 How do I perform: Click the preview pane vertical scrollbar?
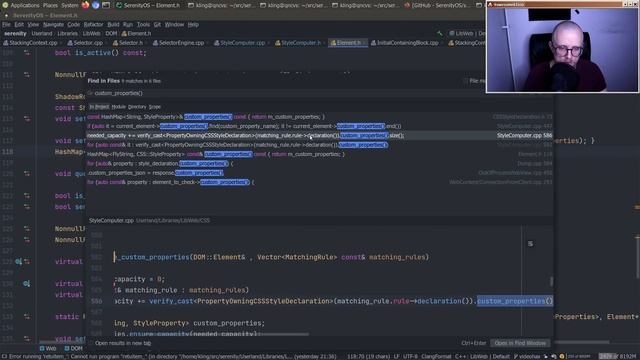[x=551, y=281]
